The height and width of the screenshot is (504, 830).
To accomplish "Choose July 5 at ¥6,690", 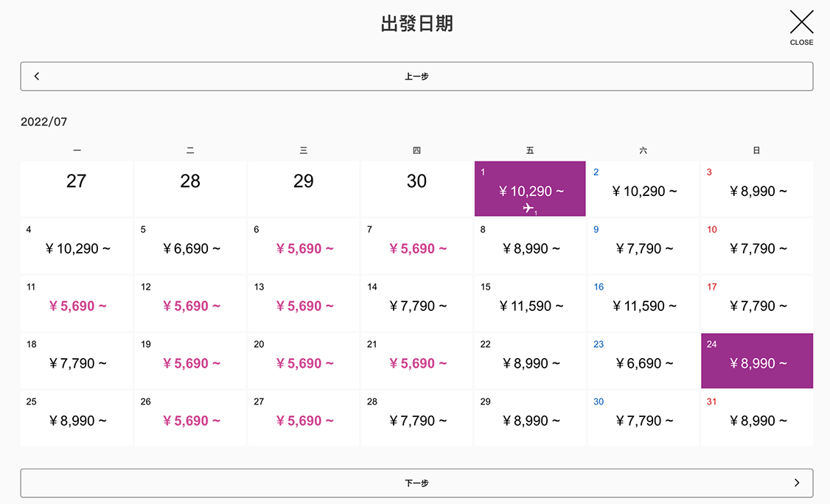I will coord(190,246).
